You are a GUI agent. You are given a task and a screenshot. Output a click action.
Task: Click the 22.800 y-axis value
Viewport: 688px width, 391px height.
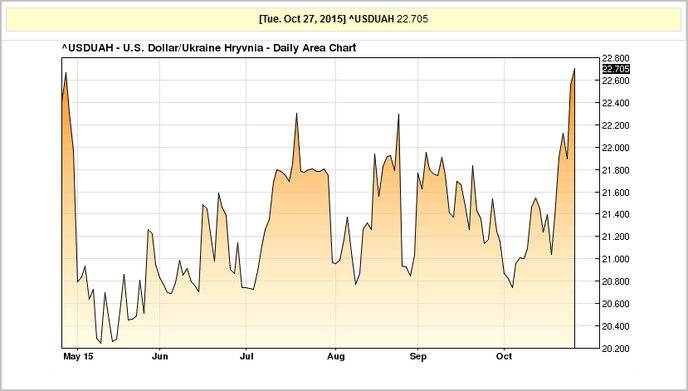click(x=616, y=58)
